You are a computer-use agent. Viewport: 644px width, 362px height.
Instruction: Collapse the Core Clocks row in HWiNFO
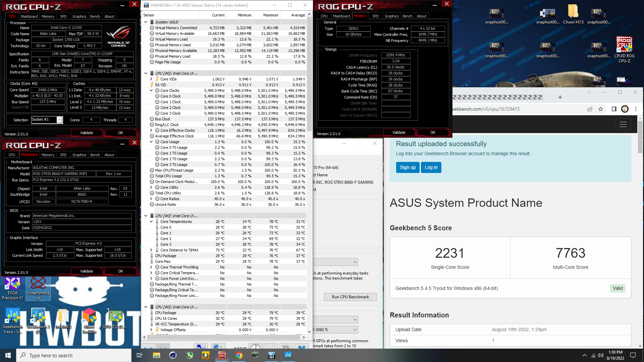151,90
